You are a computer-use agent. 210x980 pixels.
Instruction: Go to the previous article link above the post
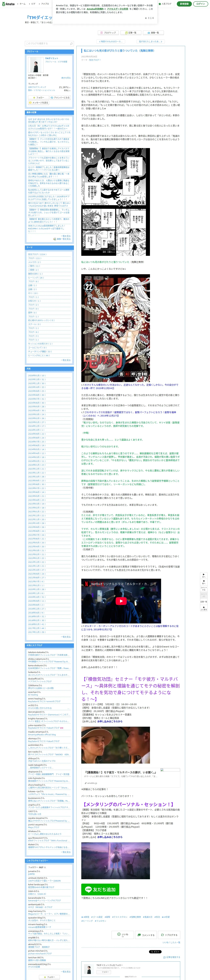click(111, 41)
